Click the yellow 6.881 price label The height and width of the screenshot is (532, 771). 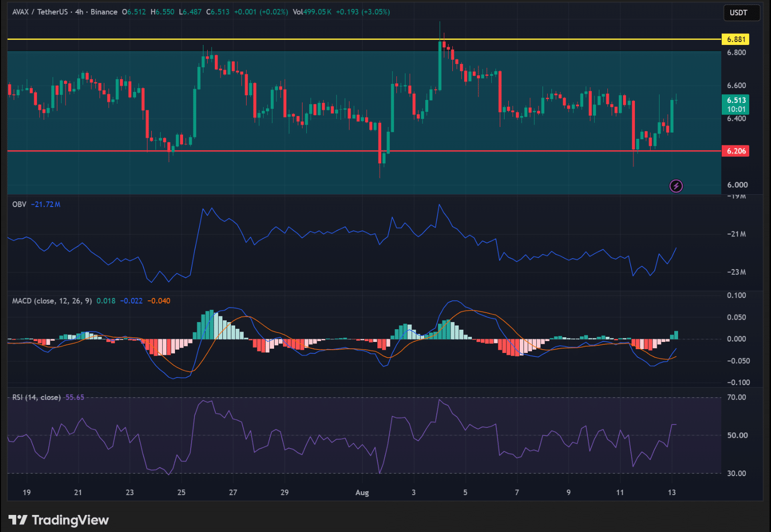coord(735,39)
